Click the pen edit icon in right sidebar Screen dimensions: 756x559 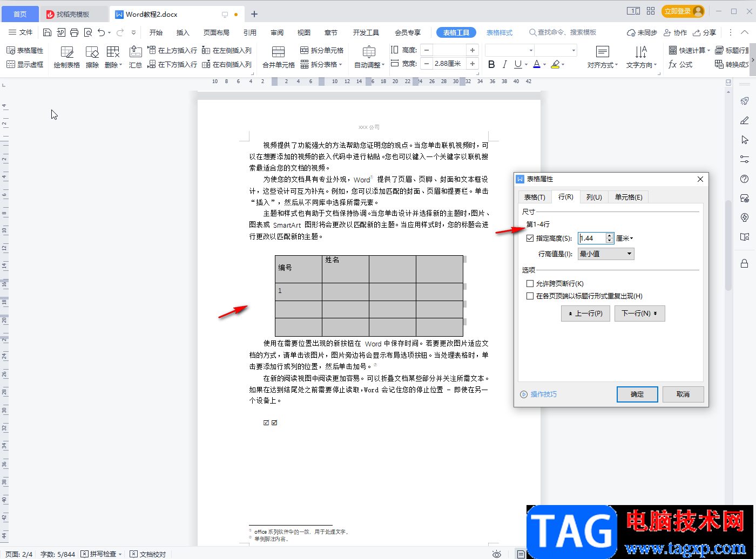[745, 120]
